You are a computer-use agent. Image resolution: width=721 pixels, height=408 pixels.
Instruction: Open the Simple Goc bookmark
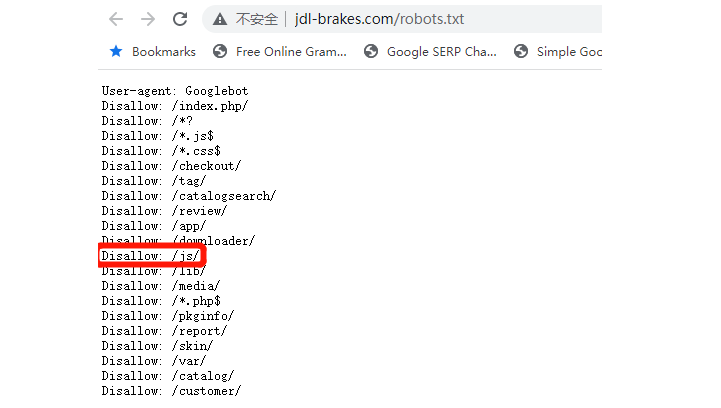pyautogui.click(x=558, y=52)
